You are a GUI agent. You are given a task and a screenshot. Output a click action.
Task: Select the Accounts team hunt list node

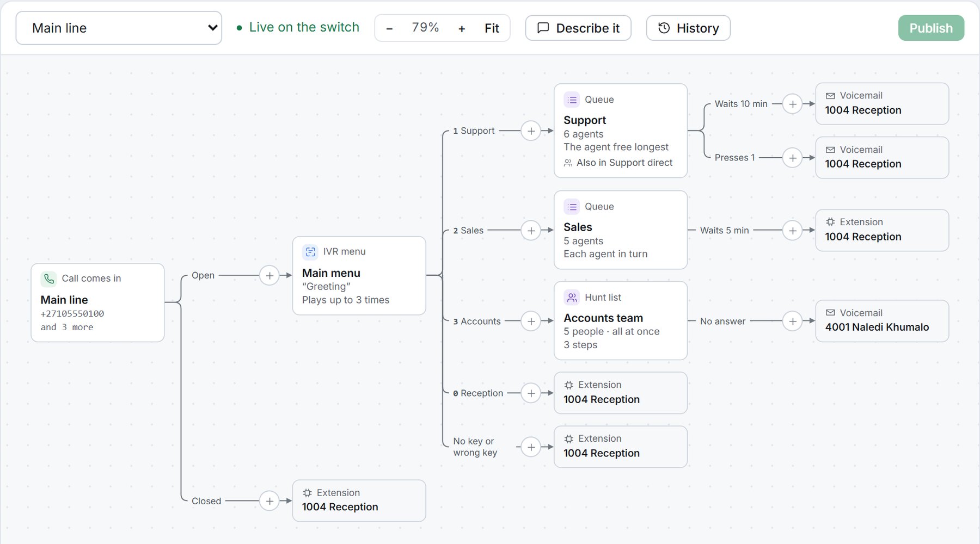pyautogui.click(x=621, y=320)
